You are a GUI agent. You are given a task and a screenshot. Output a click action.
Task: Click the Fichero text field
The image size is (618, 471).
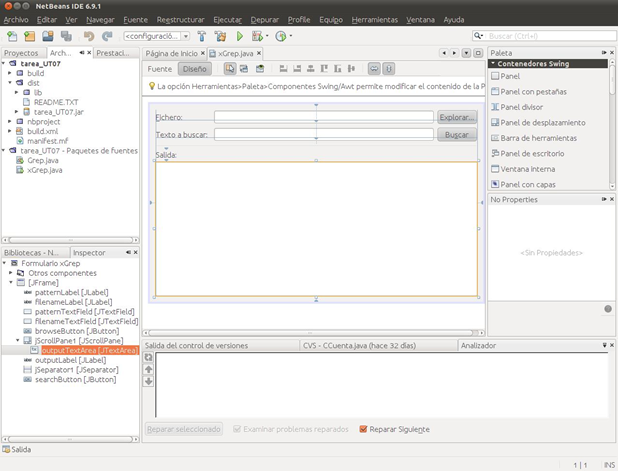click(324, 117)
